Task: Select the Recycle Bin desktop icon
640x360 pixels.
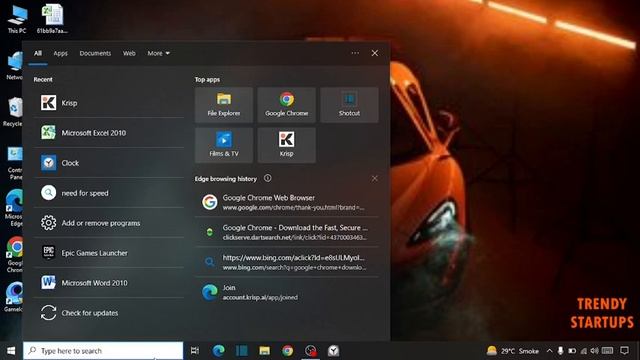Action: click(x=14, y=112)
